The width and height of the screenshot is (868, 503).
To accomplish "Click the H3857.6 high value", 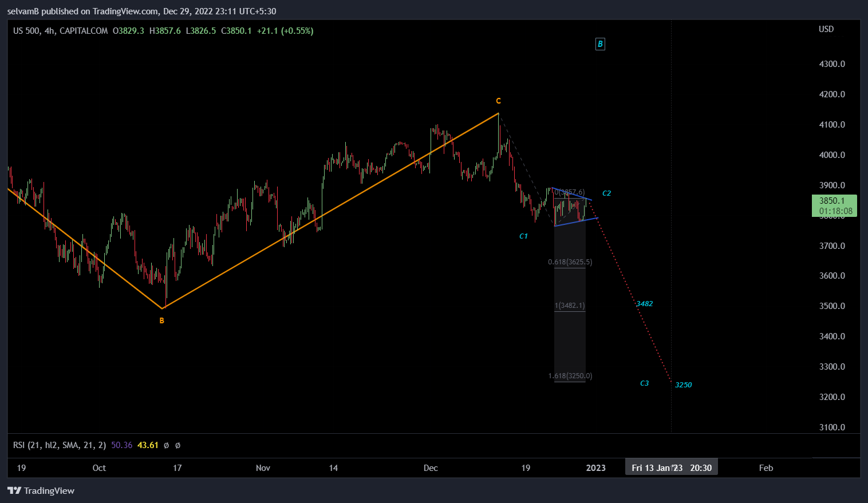I will tap(165, 31).
